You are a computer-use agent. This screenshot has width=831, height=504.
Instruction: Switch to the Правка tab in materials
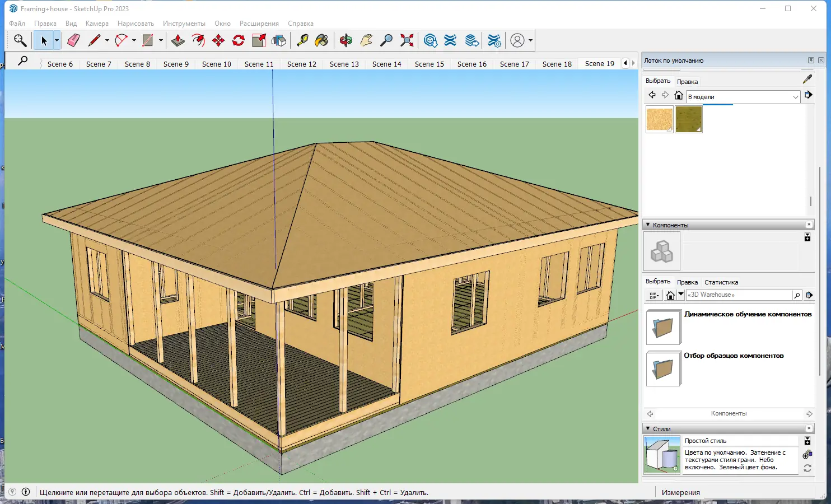[x=688, y=81]
